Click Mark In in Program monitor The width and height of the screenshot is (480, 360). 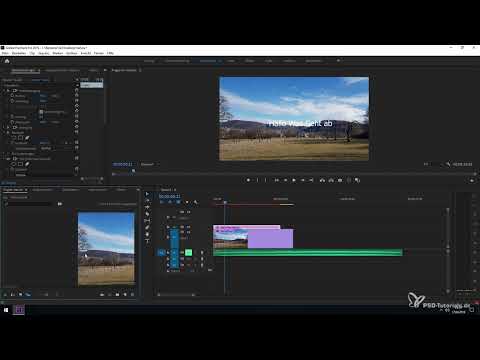click(x=257, y=180)
